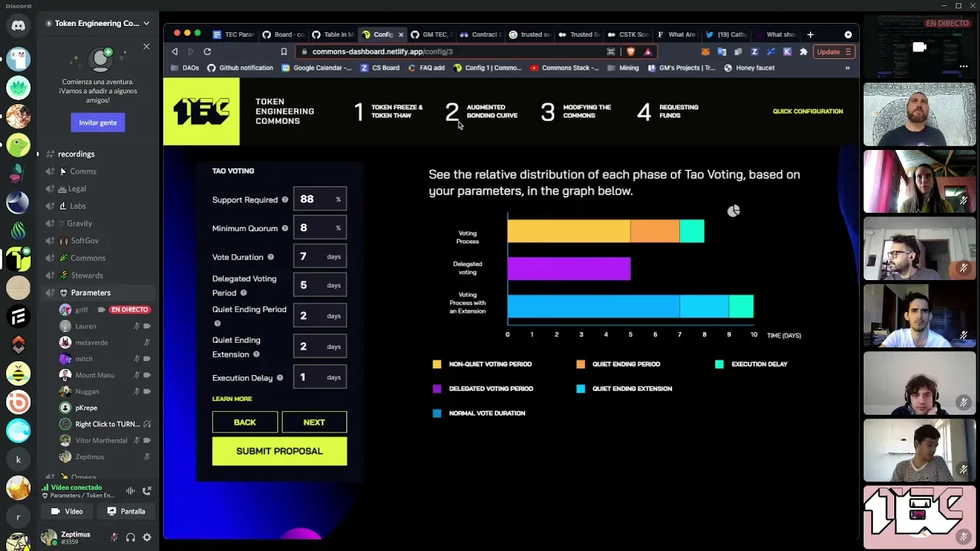Reload the page in the browser
Screen dimensions: 980x551
tap(207, 52)
